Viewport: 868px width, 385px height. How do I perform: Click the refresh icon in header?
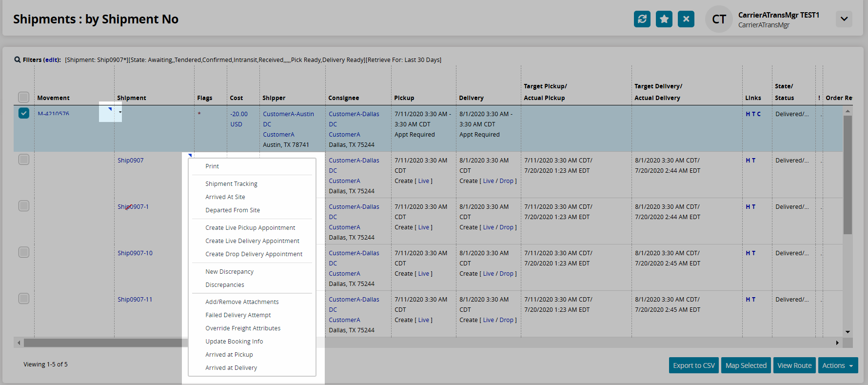click(642, 19)
